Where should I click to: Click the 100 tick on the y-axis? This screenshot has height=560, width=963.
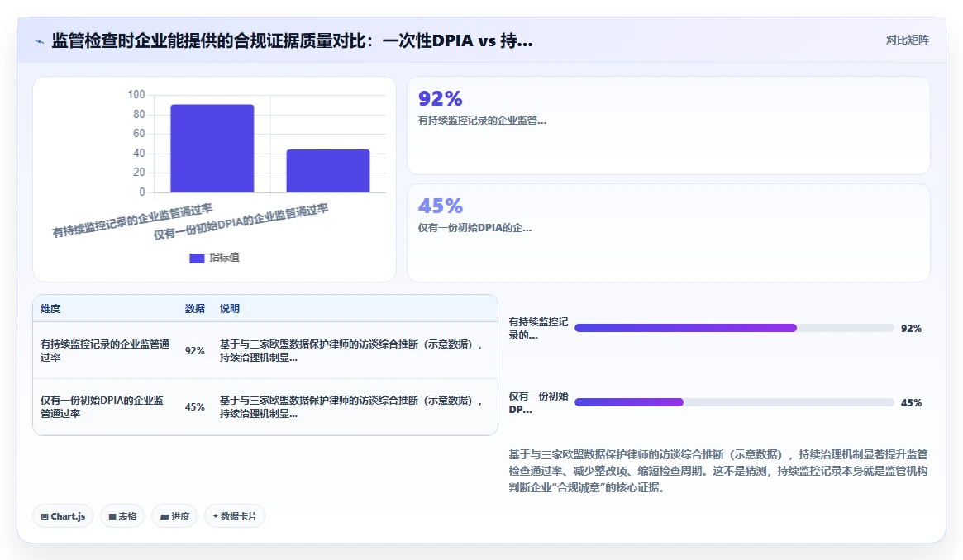[x=136, y=94]
